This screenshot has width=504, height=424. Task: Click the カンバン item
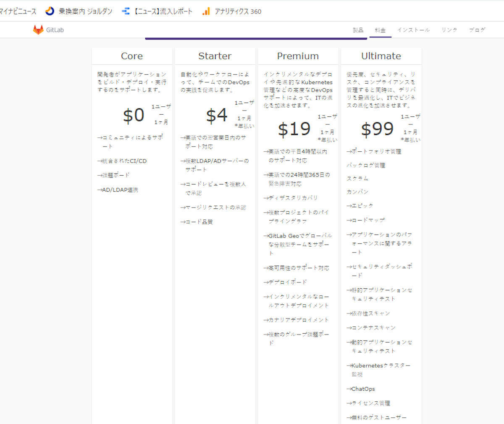pyautogui.click(x=357, y=192)
